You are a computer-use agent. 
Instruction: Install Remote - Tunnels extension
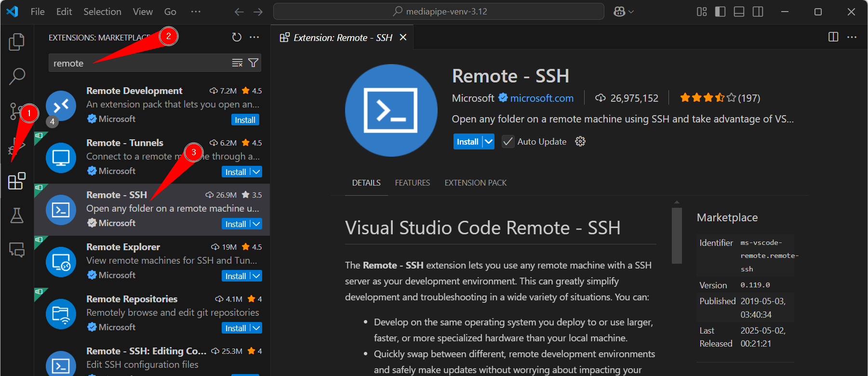(236, 172)
